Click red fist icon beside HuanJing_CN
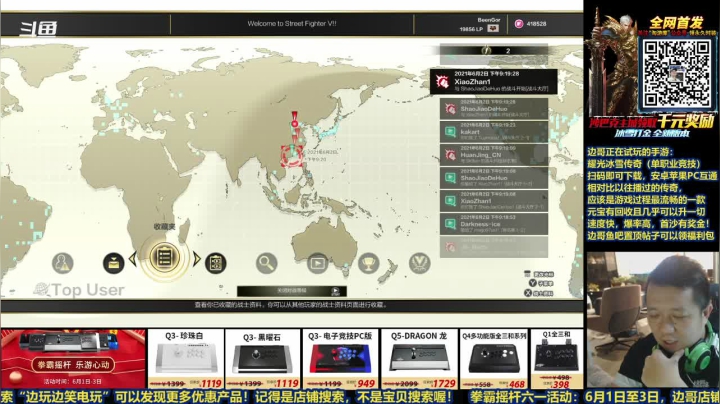Image resolution: width=720 pixels, height=404 pixels. (450, 155)
